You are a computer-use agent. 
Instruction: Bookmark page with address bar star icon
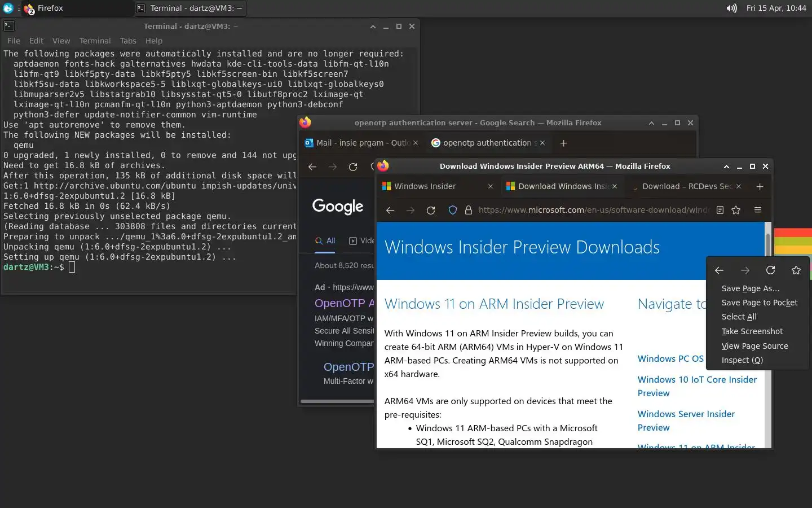(x=736, y=210)
